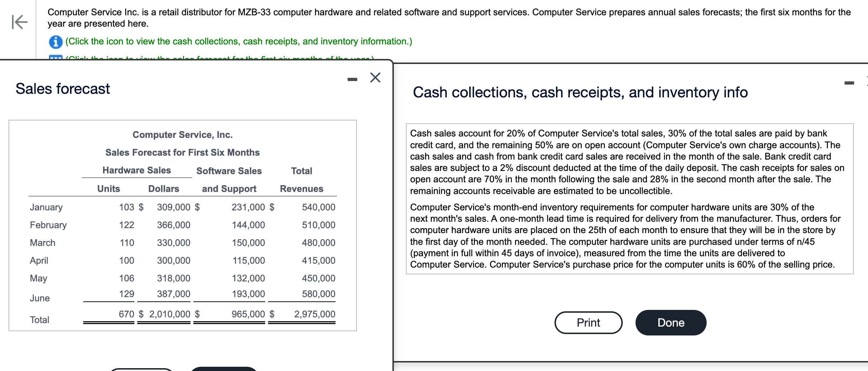Click January hardware units value 103
The image size is (868, 371).
pyautogui.click(x=127, y=207)
